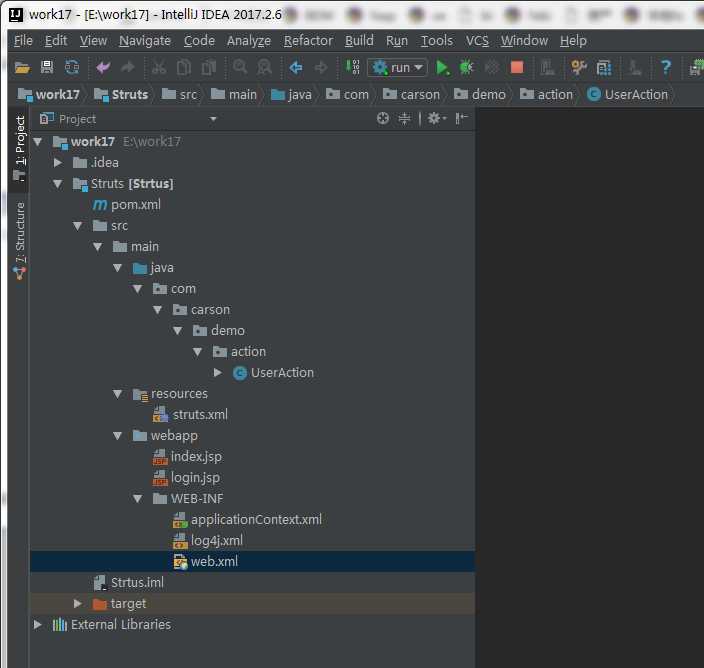704x668 pixels.
Task: Click the Back navigation arrow
Action: [296, 68]
